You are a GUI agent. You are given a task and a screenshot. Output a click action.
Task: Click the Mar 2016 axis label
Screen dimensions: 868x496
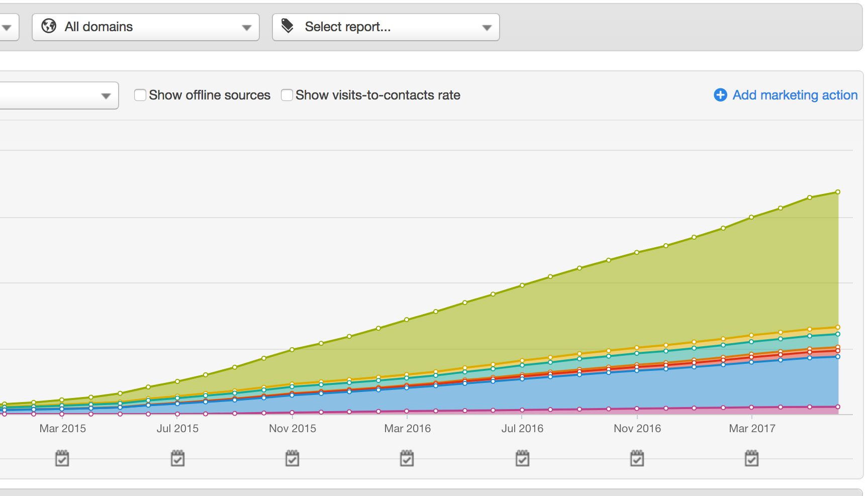click(x=408, y=429)
